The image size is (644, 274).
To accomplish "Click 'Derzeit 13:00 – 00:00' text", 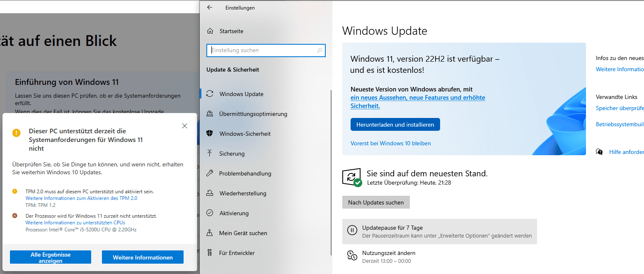I will [x=387, y=261].
